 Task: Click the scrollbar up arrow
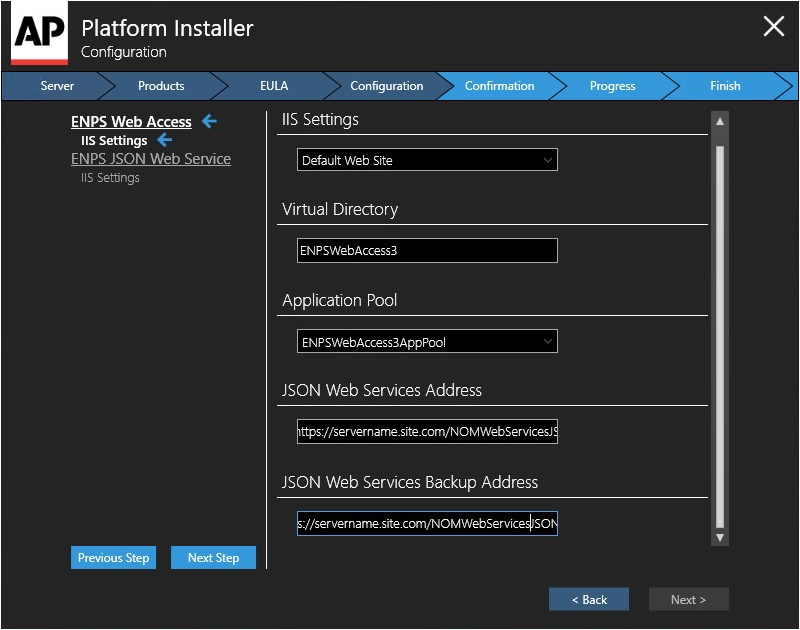click(720, 121)
